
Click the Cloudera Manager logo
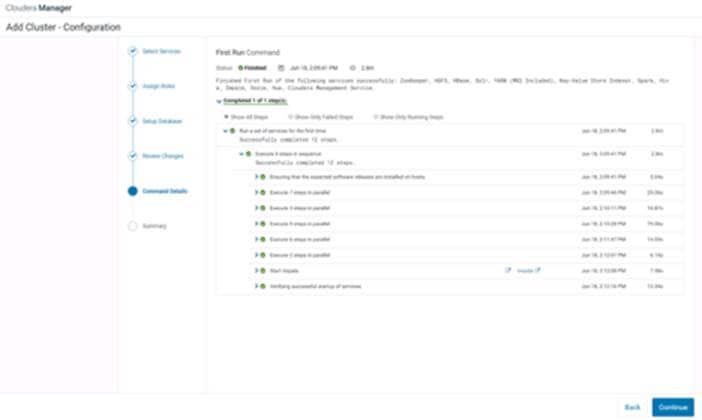tap(39, 8)
